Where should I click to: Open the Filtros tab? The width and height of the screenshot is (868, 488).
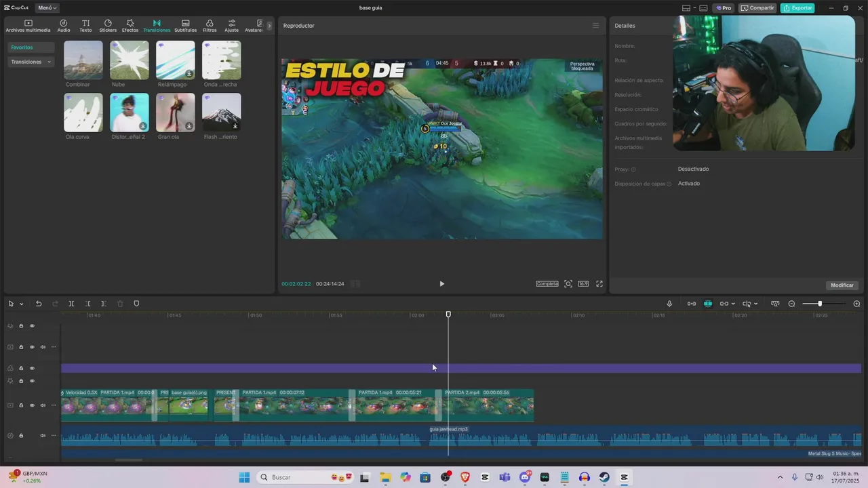210,26
